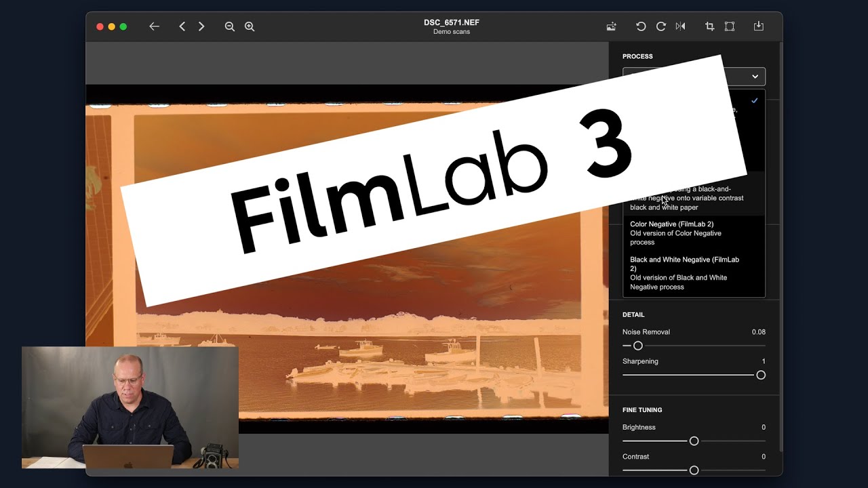Click the right panel vertical scrollbar

pos(781,247)
